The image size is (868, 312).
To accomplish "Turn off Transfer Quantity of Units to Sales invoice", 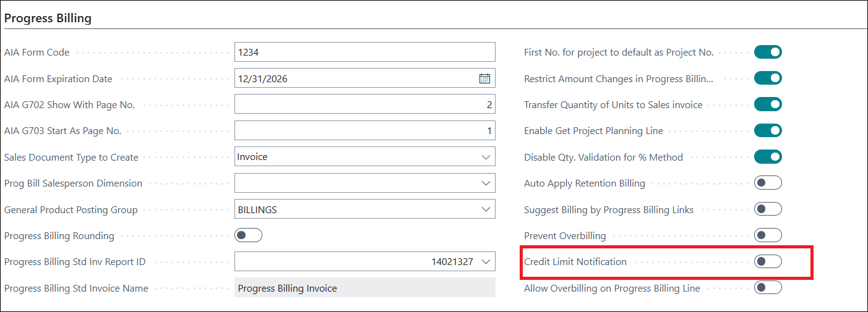I will [768, 104].
